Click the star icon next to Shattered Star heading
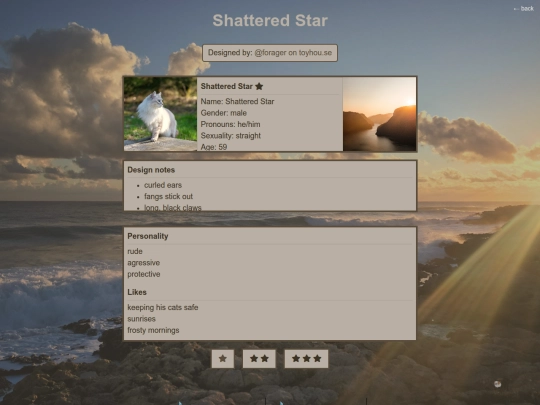Screen dimensions: 540x405 point(259,86)
